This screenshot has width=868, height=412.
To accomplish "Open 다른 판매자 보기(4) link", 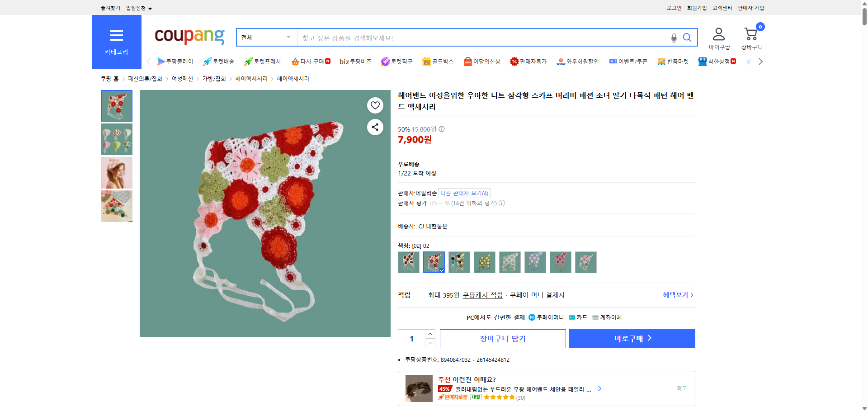I will (x=464, y=193).
